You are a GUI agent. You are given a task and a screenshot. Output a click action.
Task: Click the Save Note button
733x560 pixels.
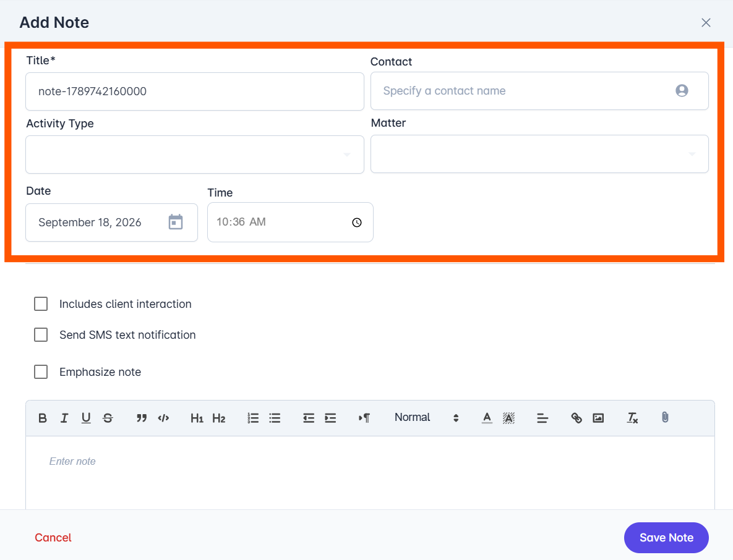click(x=666, y=538)
